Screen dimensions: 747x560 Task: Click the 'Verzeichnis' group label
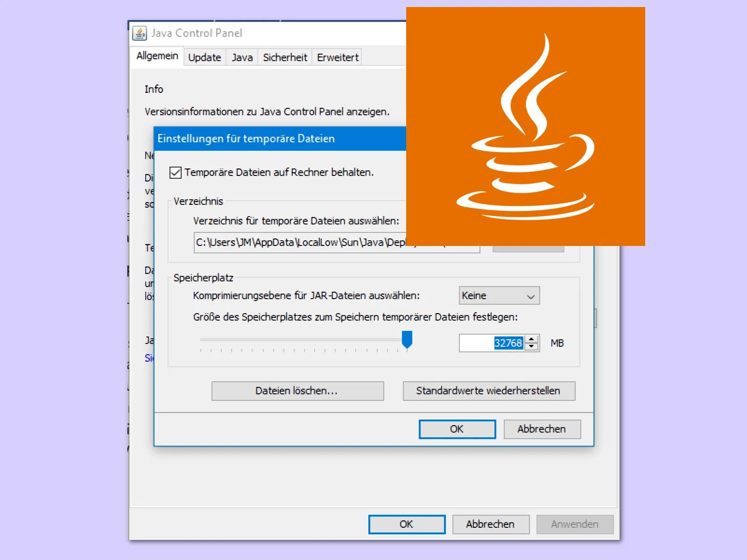click(198, 202)
